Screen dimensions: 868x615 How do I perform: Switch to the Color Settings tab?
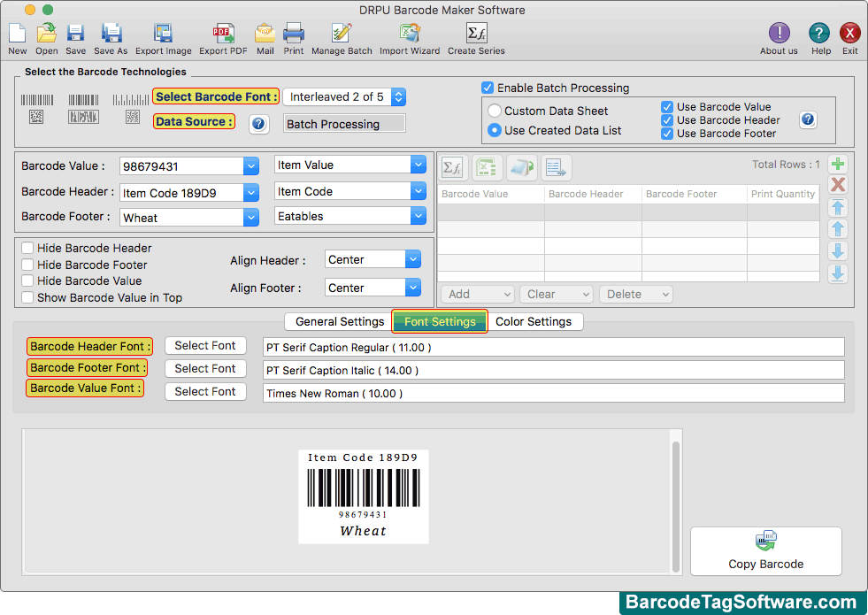click(x=534, y=321)
